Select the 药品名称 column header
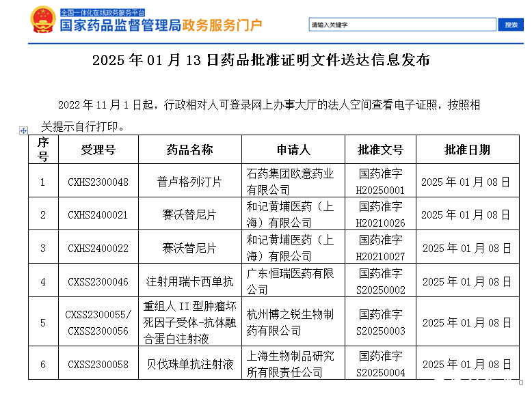532x418 pixels. pyautogui.click(x=189, y=150)
